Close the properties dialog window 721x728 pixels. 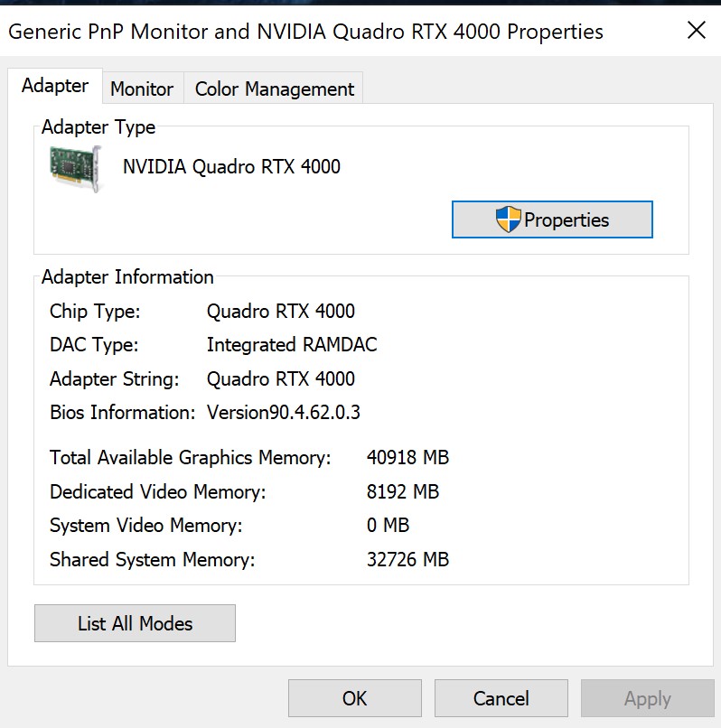click(696, 31)
